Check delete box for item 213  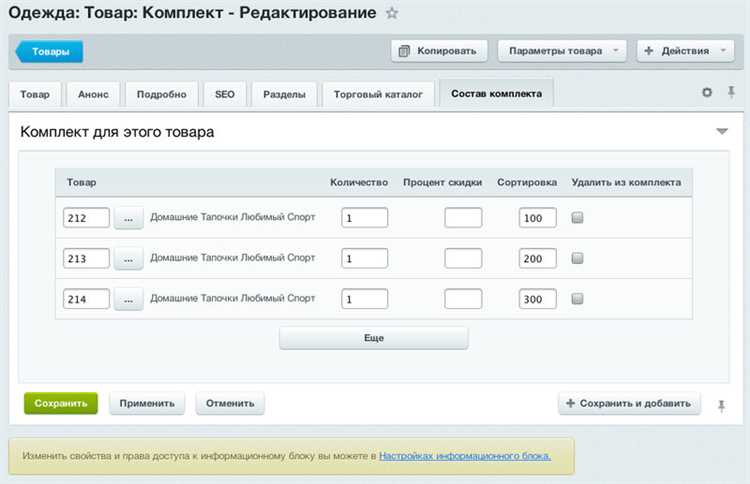[577, 258]
